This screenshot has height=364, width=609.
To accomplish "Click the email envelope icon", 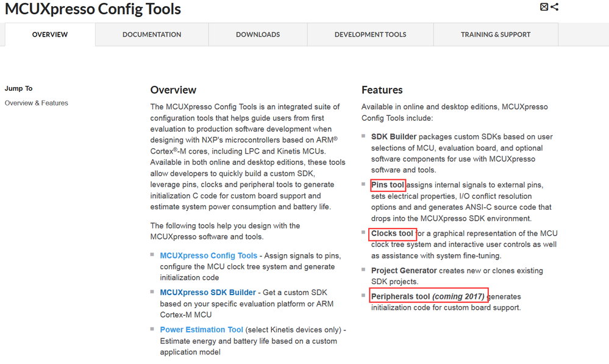I will pyautogui.click(x=544, y=7).
